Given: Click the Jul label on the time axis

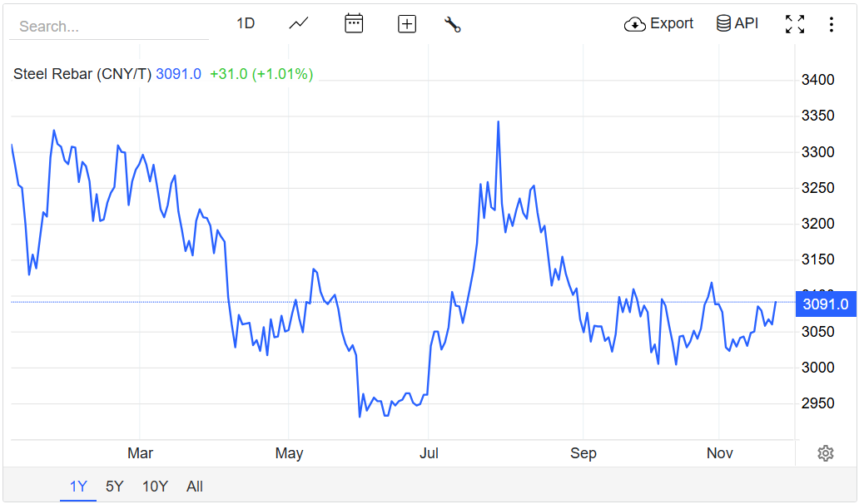Looking at the screenshot, I should click(429, 453).
